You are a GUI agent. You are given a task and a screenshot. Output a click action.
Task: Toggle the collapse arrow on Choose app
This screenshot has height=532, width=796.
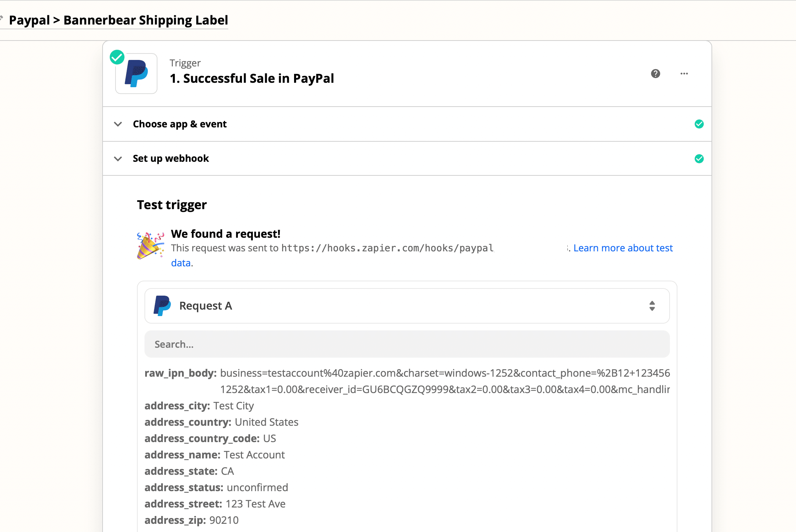[x=118, y=124]
